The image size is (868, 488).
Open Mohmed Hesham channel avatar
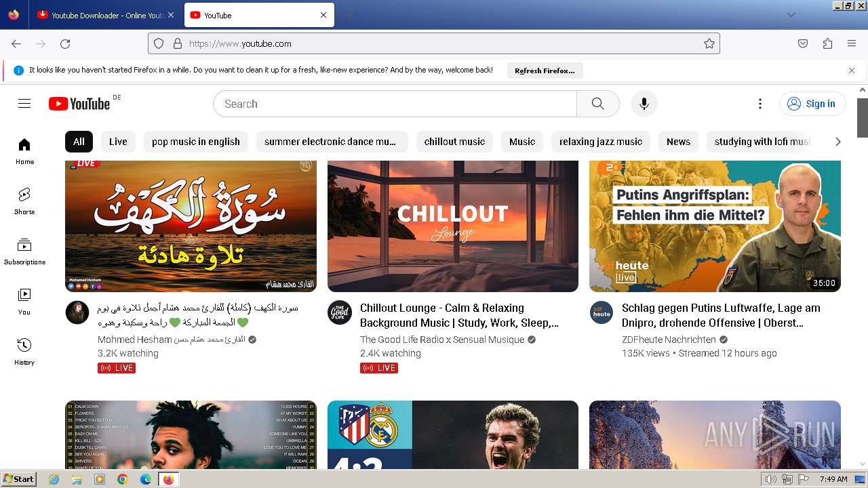(x=77, y=312)
